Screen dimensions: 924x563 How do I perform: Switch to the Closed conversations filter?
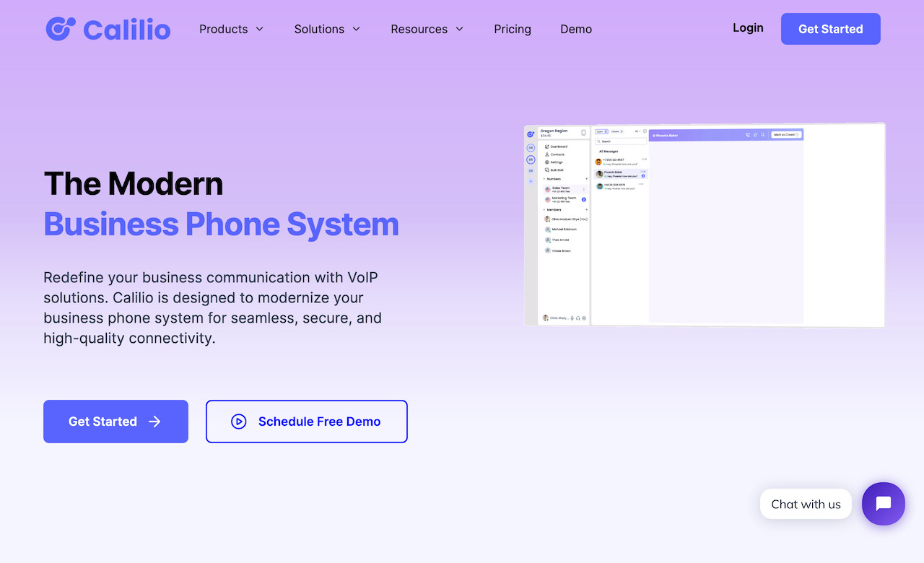point(616,131)
